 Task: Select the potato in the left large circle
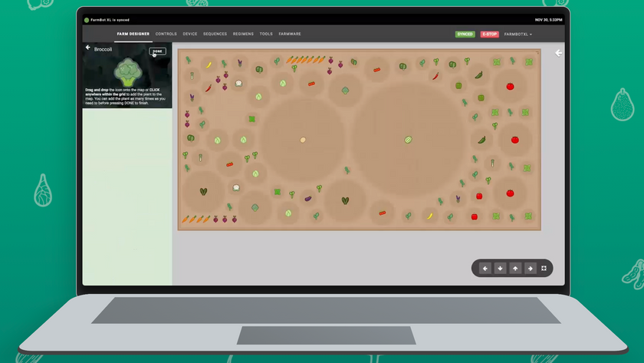pyautogui.click(x=303, y=140)
